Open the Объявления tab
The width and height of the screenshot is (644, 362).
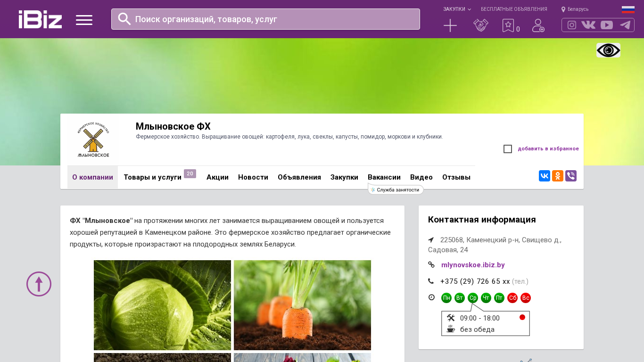click(299, 177)
